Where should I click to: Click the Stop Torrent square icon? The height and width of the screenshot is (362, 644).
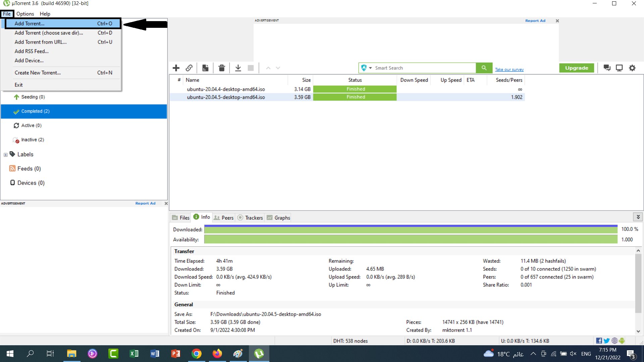251,68
